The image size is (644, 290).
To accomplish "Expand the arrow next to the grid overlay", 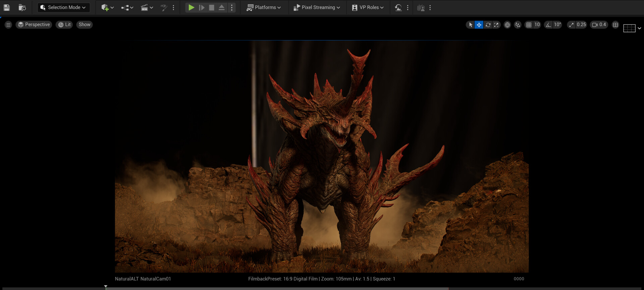I will coord(640,28).
